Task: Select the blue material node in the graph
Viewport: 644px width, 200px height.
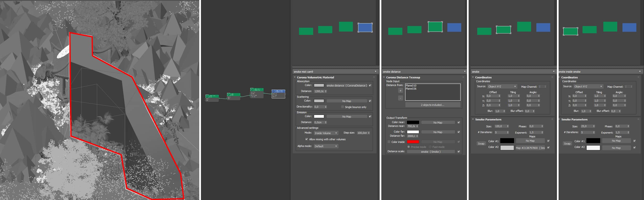Action: click(x=278, y=94)
